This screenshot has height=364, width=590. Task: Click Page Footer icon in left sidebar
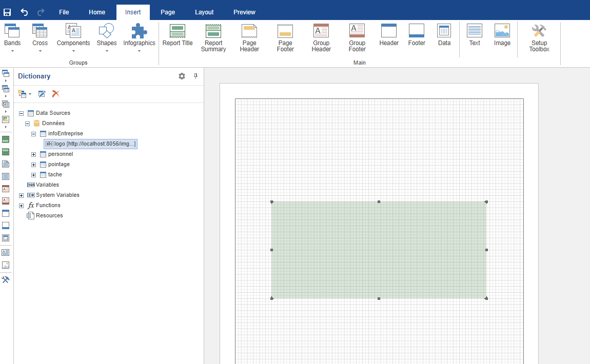[x=6, y=176]
